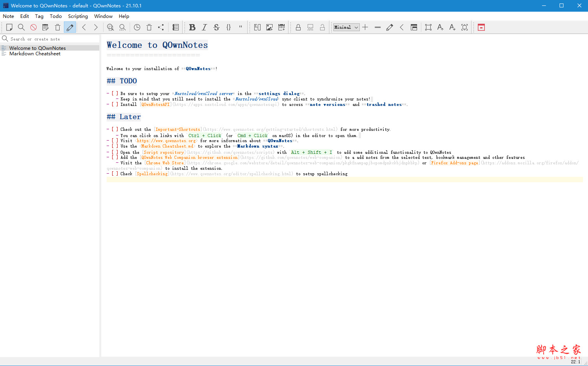Insert block quote with quotation icon
Screen dimensions: 588x366
[x=241, y=27]
